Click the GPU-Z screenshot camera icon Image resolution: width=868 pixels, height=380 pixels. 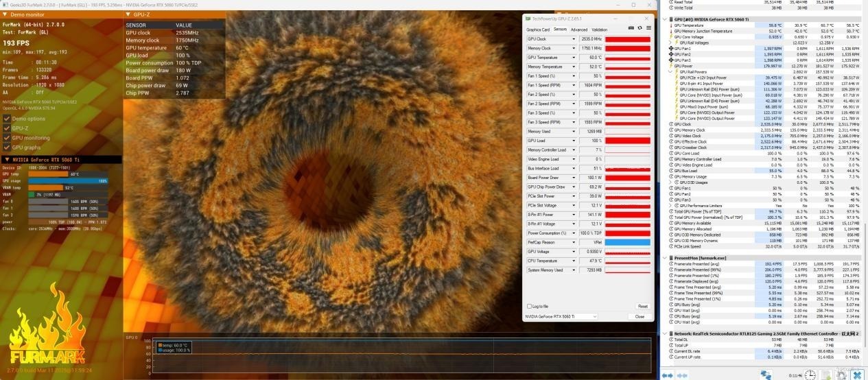click(x=631, y=28)
